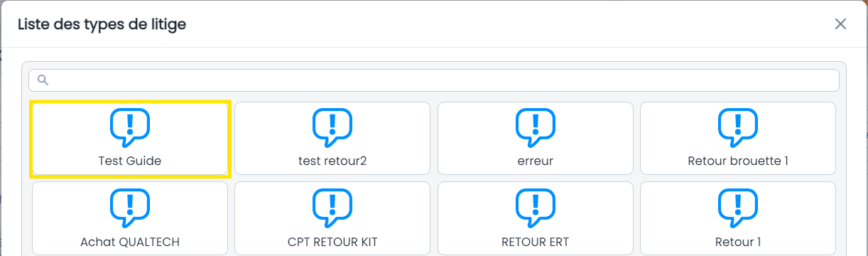Select the Test Guide litigation type

coord(130,139)
